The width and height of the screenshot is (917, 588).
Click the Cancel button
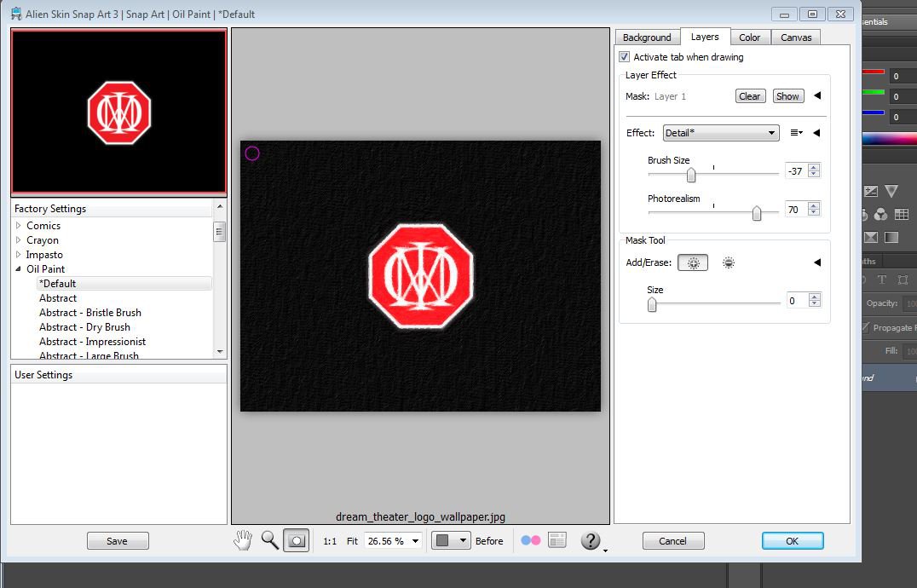[x=673, y=540]
